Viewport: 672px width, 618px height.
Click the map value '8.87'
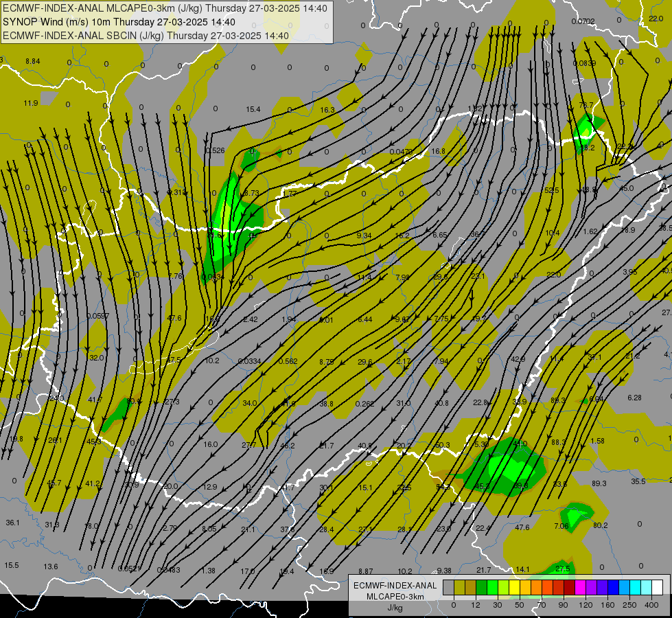(x=366, y=571)
